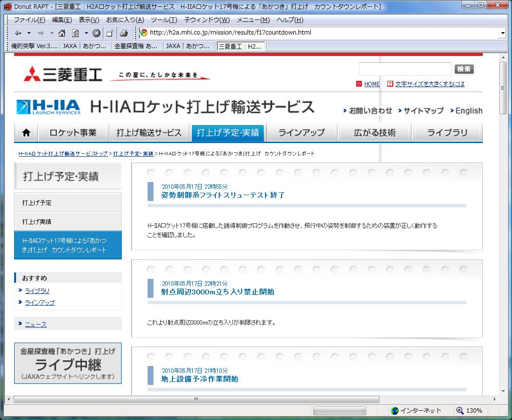Open the HOME link
The height and width of the screenshot is (420, 512).
tap(372, 84)
